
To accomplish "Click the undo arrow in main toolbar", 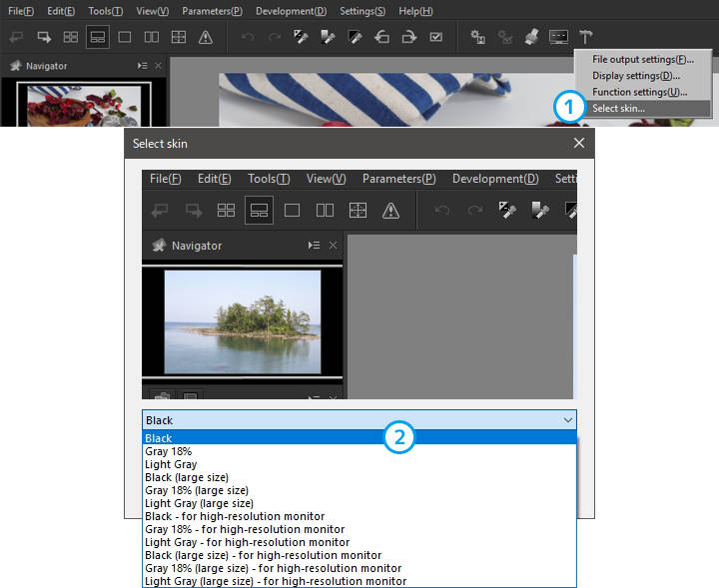I will coord(248,37).
